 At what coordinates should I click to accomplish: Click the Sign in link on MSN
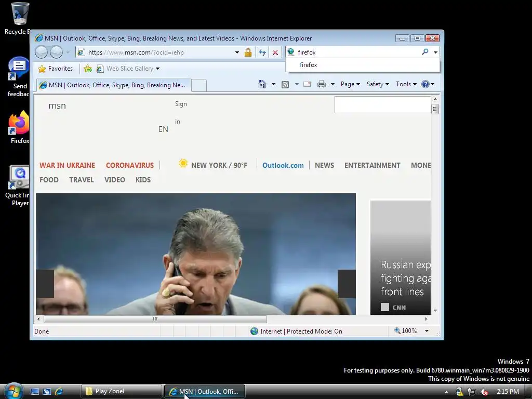pos(181,113)
